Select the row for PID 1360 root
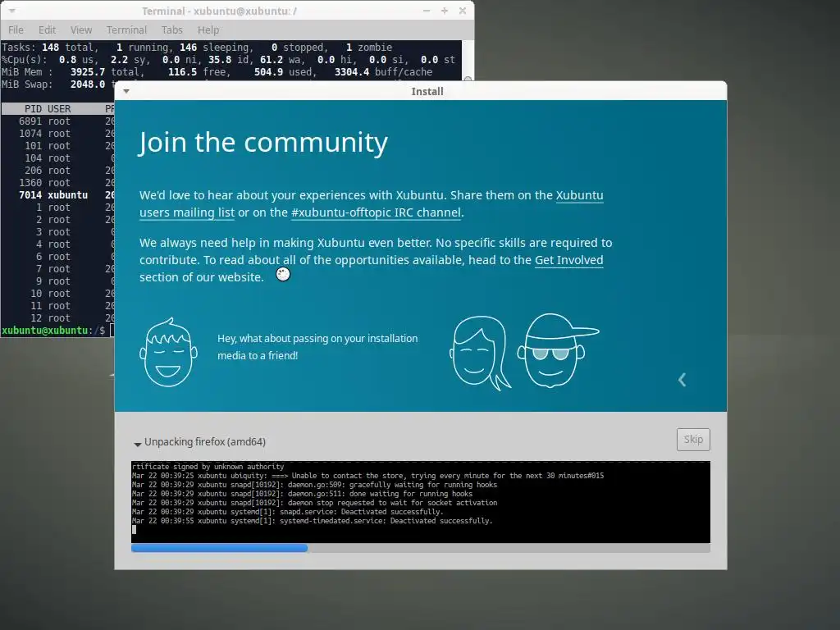 58,183
